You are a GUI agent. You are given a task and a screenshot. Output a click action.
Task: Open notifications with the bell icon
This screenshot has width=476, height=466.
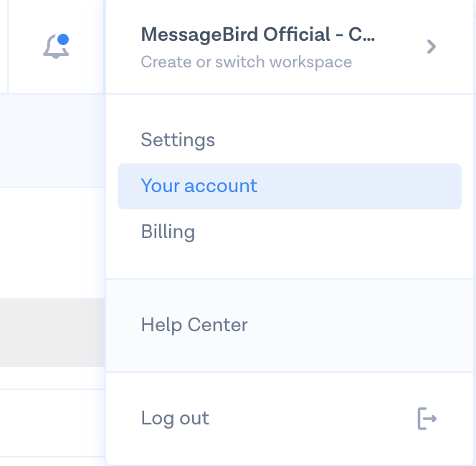pyautogui.click(x=55, y=47)
